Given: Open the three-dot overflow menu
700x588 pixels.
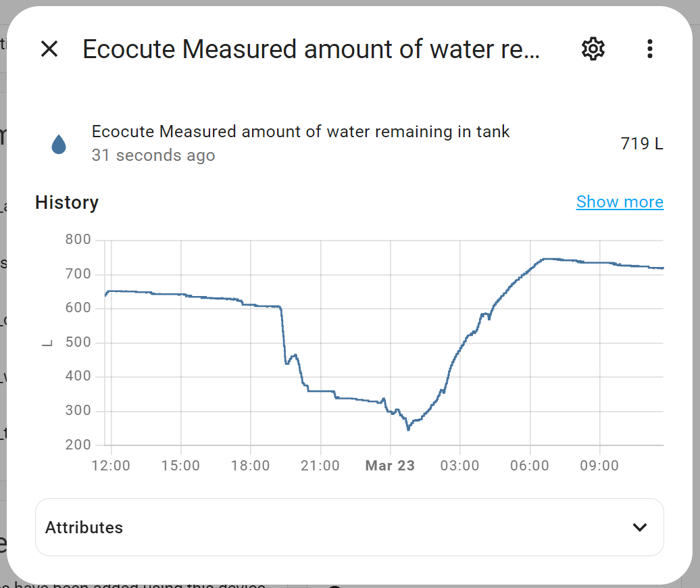Looking at the screenshot, I should 649,49.
